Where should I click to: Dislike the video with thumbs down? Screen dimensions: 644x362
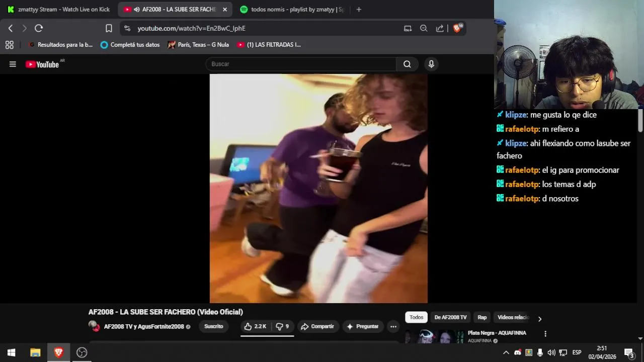[283, 326]
